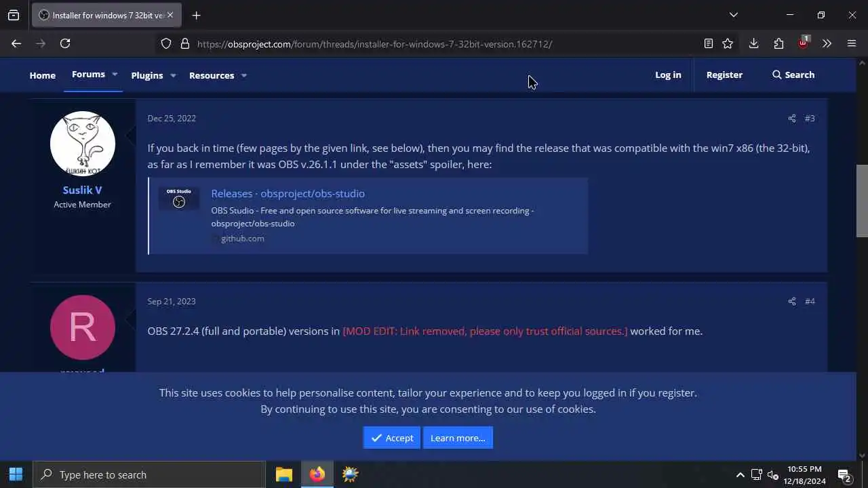Click the Firefox View icon in tab bar

(x=14, y=15)
